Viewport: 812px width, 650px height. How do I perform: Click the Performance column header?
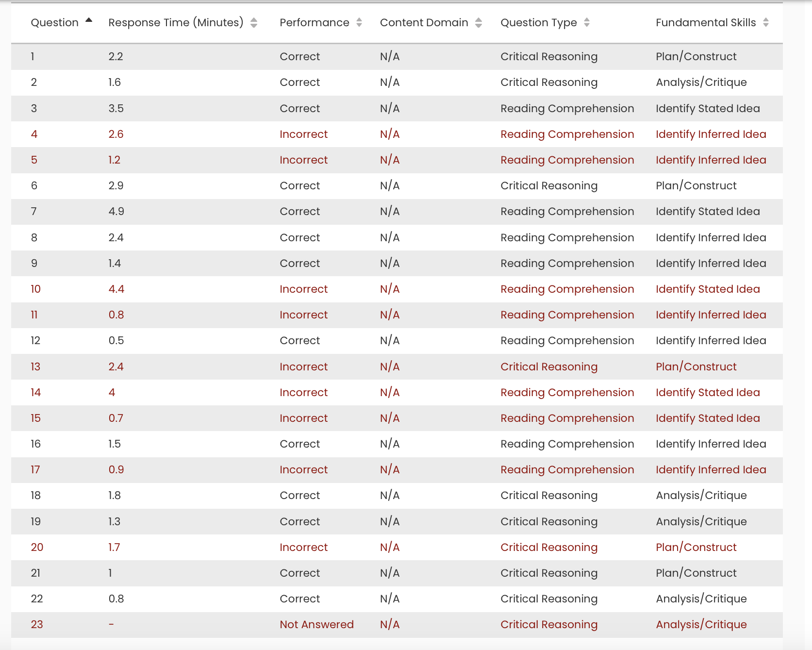(x=315, y=22)
